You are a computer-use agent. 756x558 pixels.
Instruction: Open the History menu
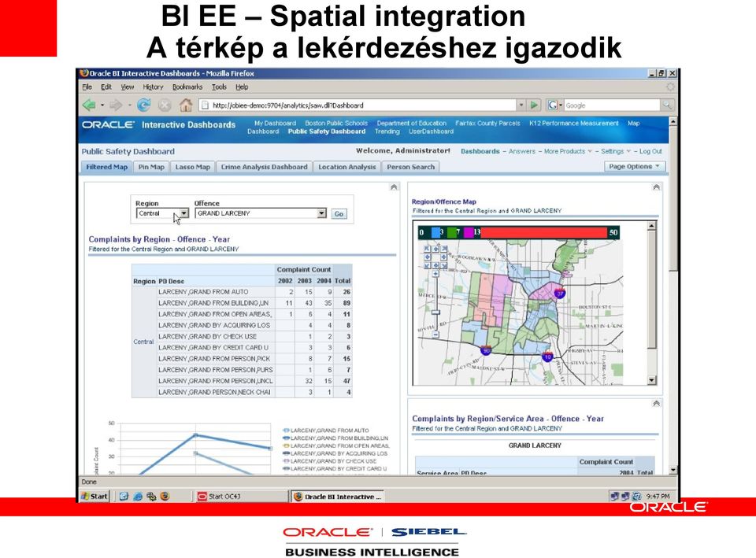click(x=153, y=87)
